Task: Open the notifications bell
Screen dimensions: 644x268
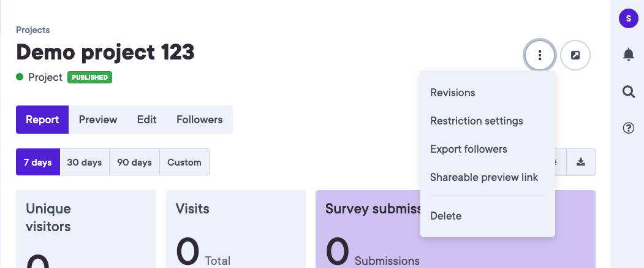Action: coord(628,55)
